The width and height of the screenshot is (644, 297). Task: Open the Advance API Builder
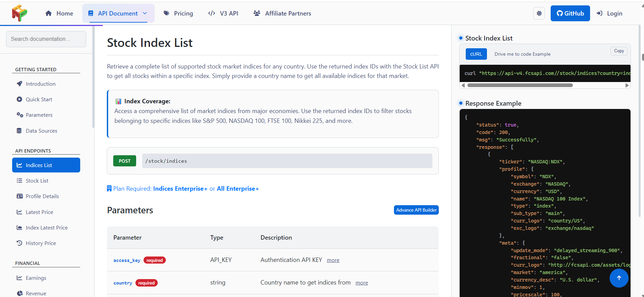point(416,210)
